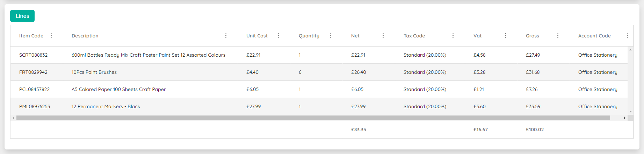Select the Lines tab

[22, 16]
